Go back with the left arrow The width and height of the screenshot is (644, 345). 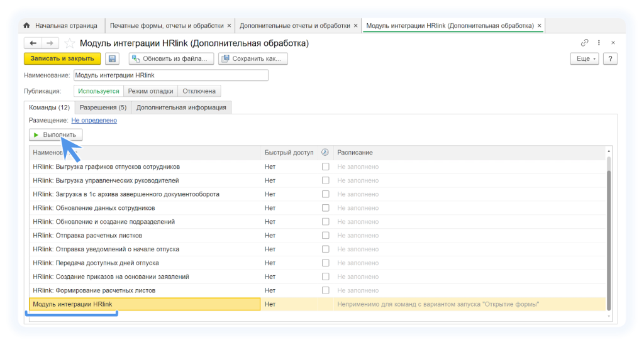point(33,43)
